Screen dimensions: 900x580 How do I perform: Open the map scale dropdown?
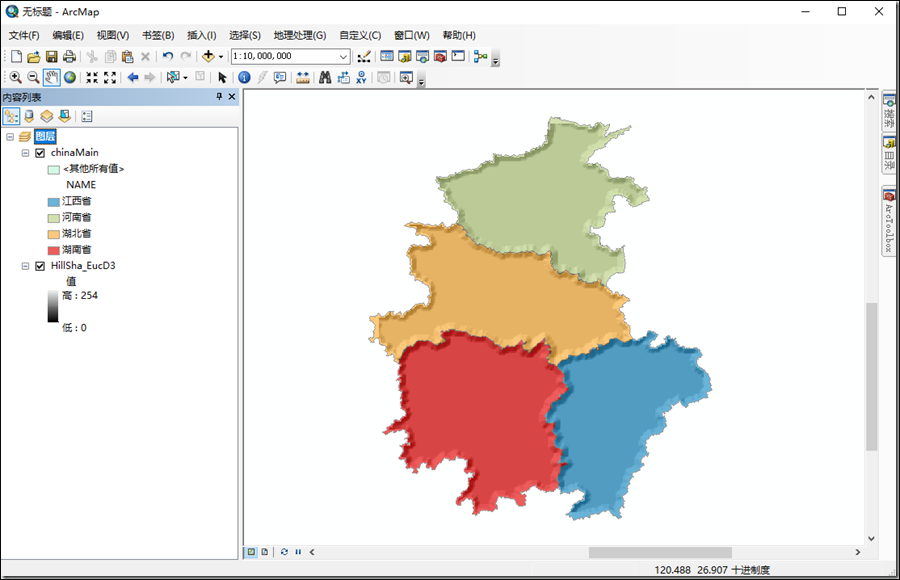[341, 56]
